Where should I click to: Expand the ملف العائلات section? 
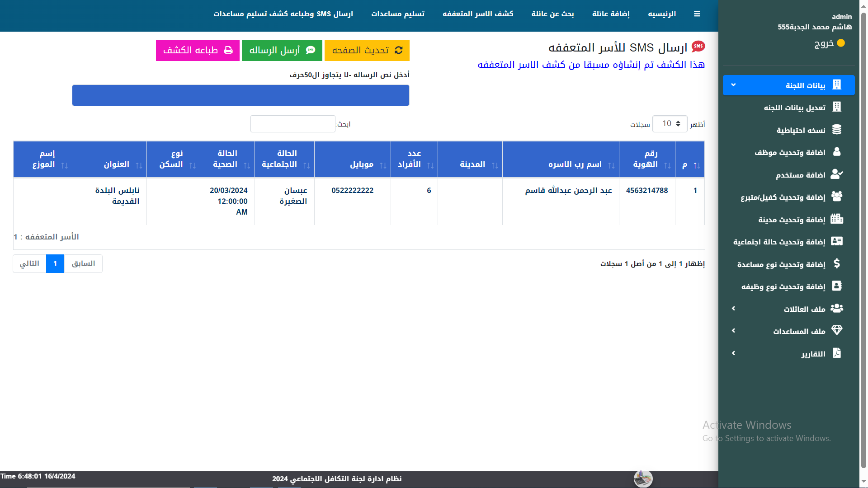(x=789, y=309)
